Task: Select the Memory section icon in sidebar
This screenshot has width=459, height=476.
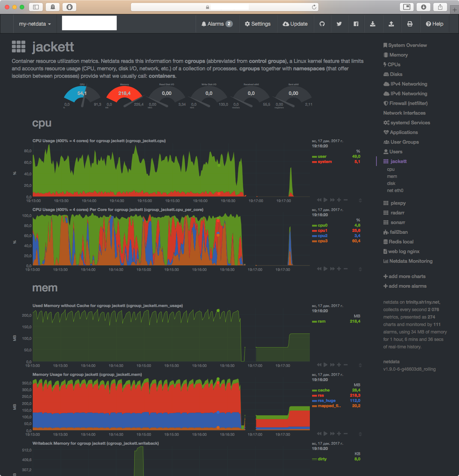Action: [386, 55]
